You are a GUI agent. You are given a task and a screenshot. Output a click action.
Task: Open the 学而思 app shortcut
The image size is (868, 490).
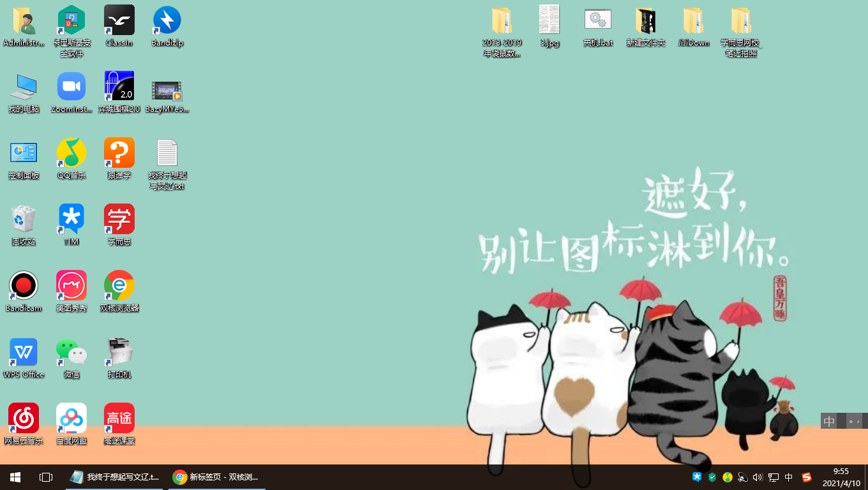pos(119,226)
